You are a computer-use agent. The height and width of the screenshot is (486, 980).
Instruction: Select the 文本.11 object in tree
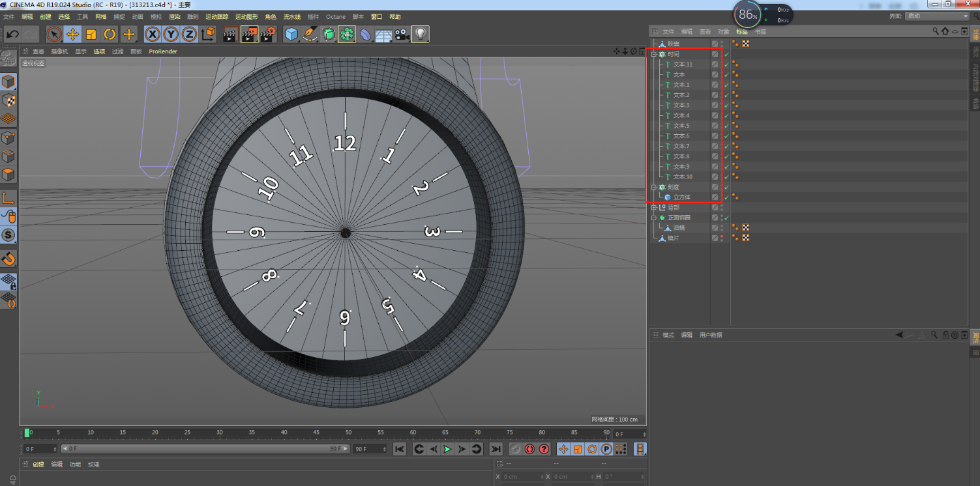683,64
